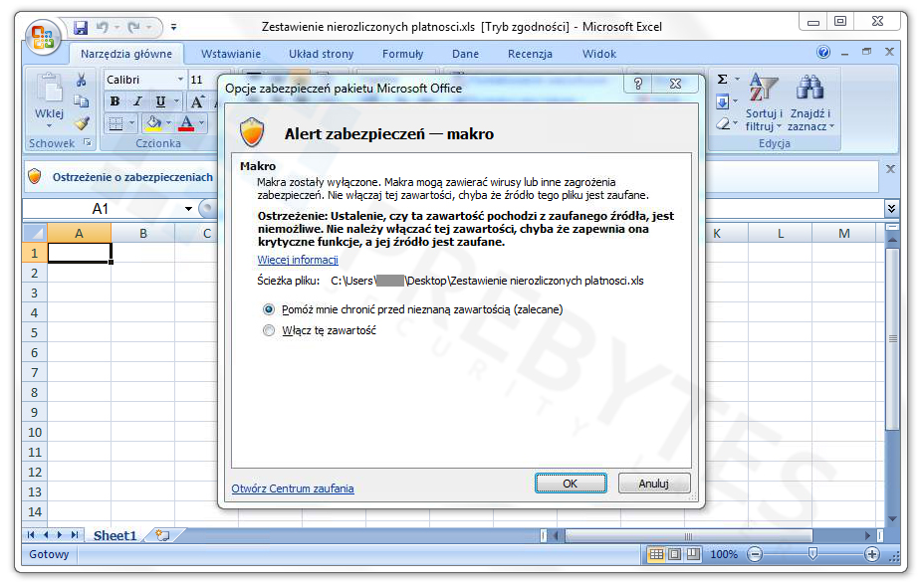Open Znajdź i zaznacz binoculars tool
Screen dimensions: 924x586
pyautogui.click(x=810, y=102)
